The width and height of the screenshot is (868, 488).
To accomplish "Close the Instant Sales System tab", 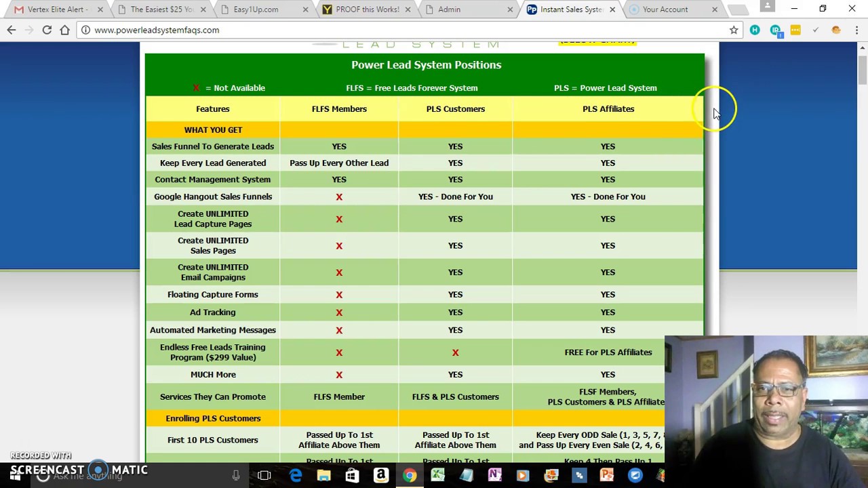I will point(612,9).
